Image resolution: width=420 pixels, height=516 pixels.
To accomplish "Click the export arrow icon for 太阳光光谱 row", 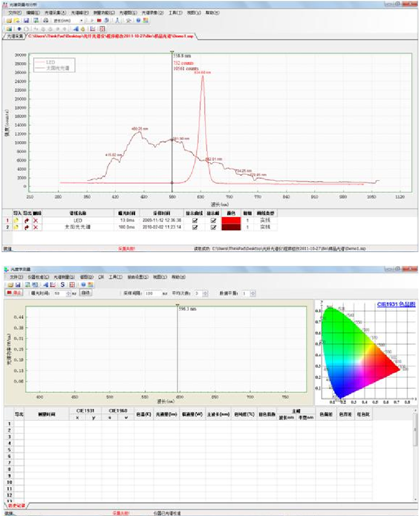I will click(x=26, y=227).
